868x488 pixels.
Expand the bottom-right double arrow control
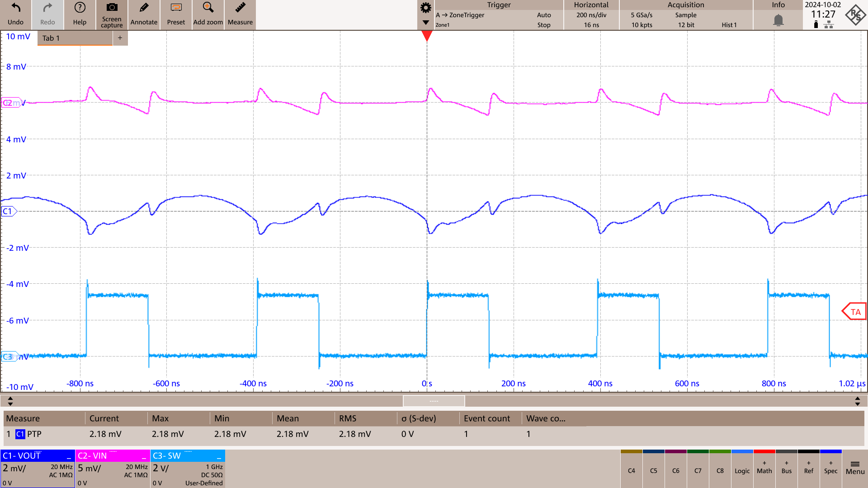pyautogui.click(x=857, y=401)
